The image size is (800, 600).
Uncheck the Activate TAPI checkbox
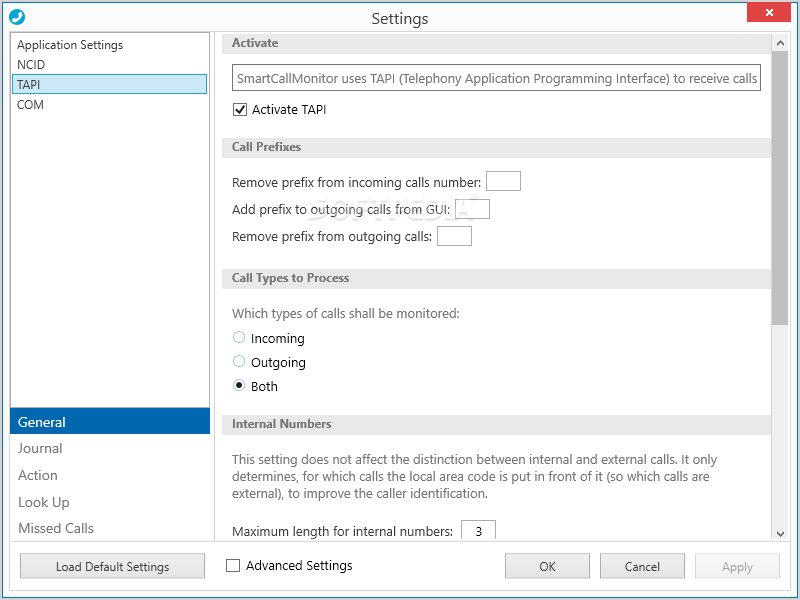click(x=240, y=110)
